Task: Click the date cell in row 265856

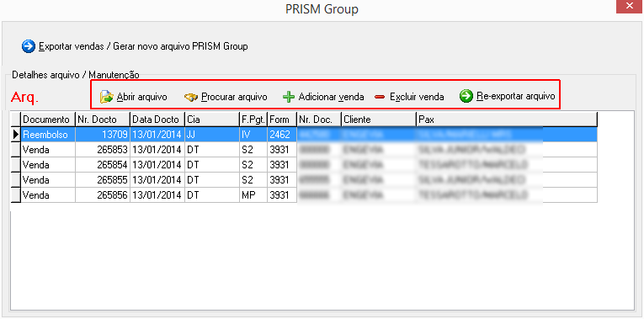Action: point(157,195)
